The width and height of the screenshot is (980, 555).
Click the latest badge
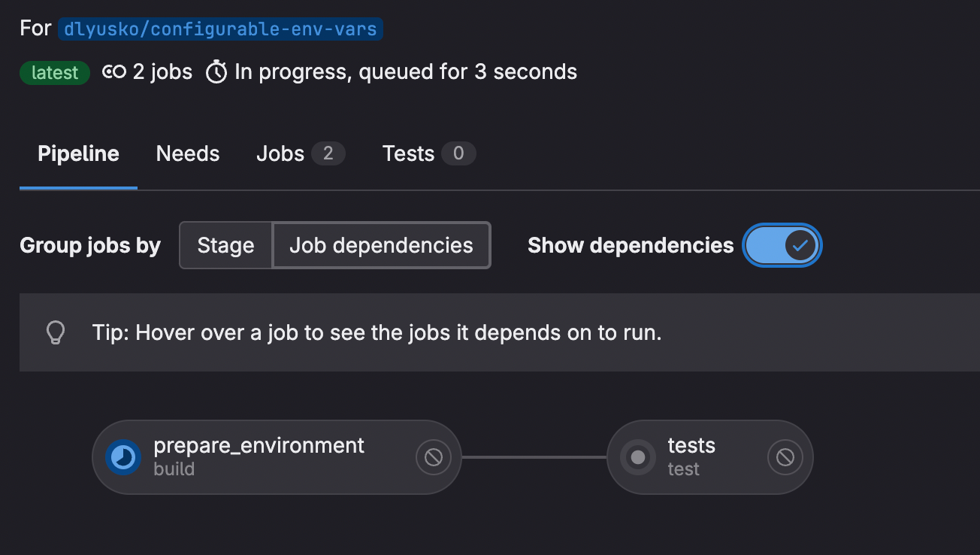55,73
